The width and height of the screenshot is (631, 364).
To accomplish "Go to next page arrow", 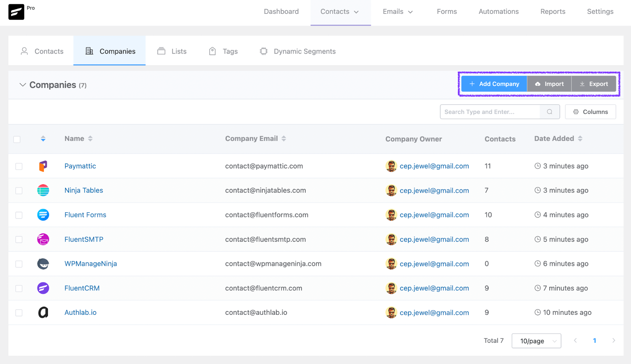I will click(x=614, y=341).
